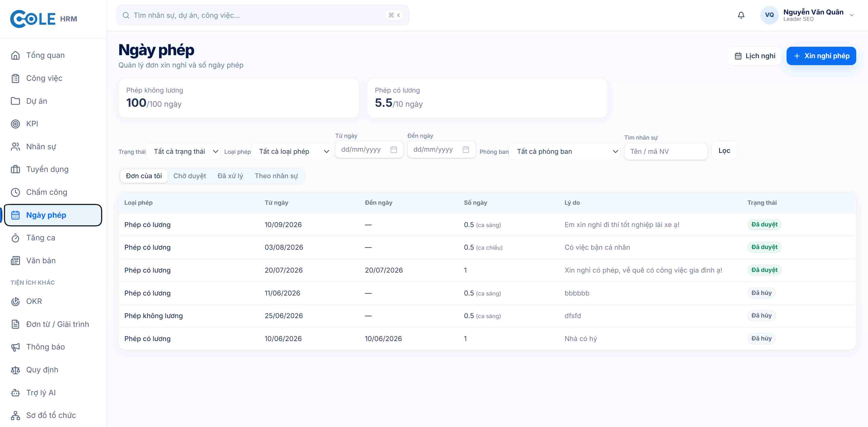This screenshot has height=427, width=868.
Task: Click the Tên / mã NV input
Action: coord(666,151)
